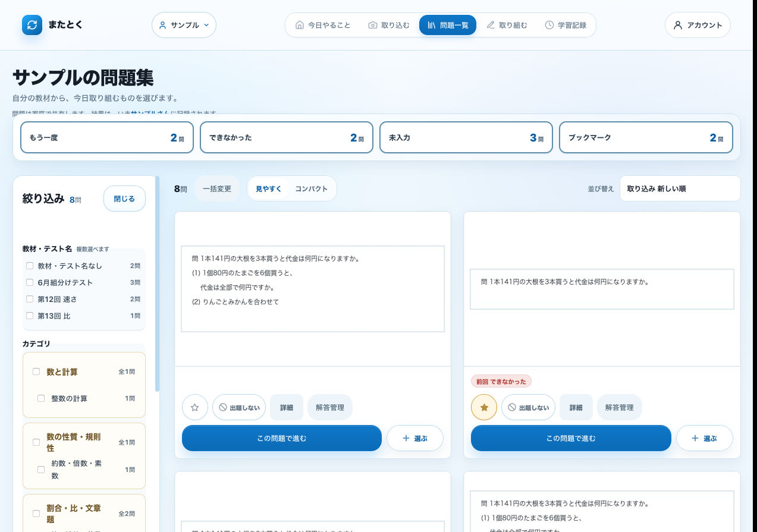Click 出題しない on the first problem card
Image resolution: width=757 pixels, height=532 pixels.
[239, 407]
